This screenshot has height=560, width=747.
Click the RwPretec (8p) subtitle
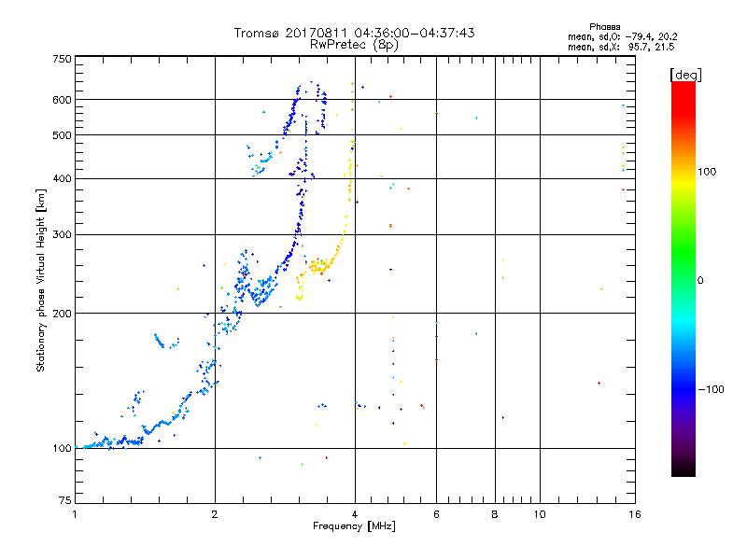pos(354,45)
